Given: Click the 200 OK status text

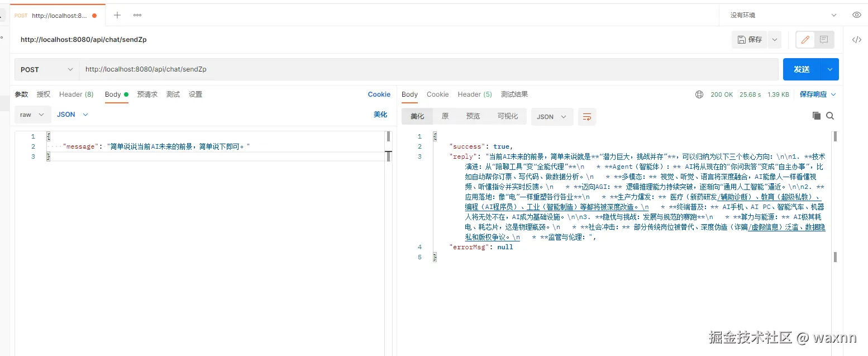Looking at the screenshot, I should click(722, 94).
